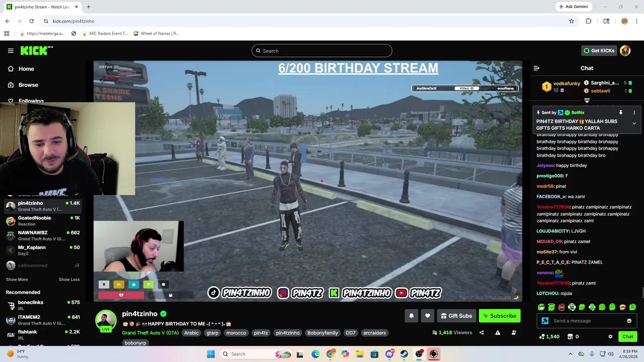
Task: Open a new Chrome tab
Action: 88,7
